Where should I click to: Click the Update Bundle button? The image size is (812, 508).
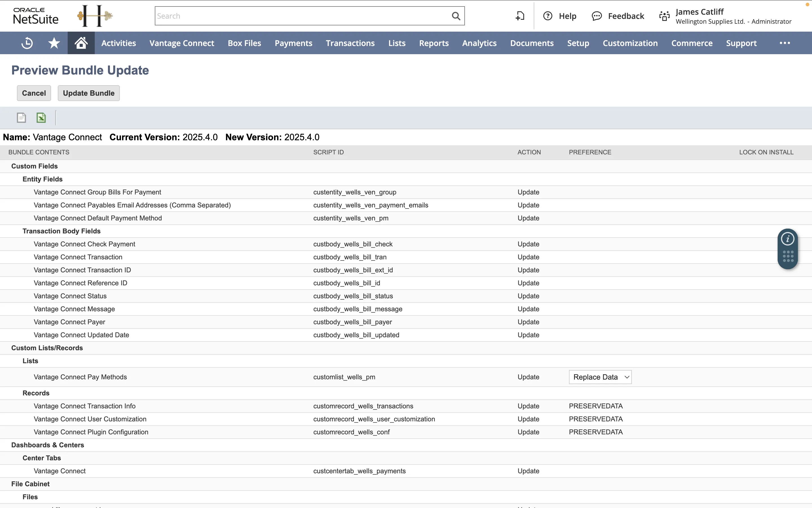tap(89, 93)
